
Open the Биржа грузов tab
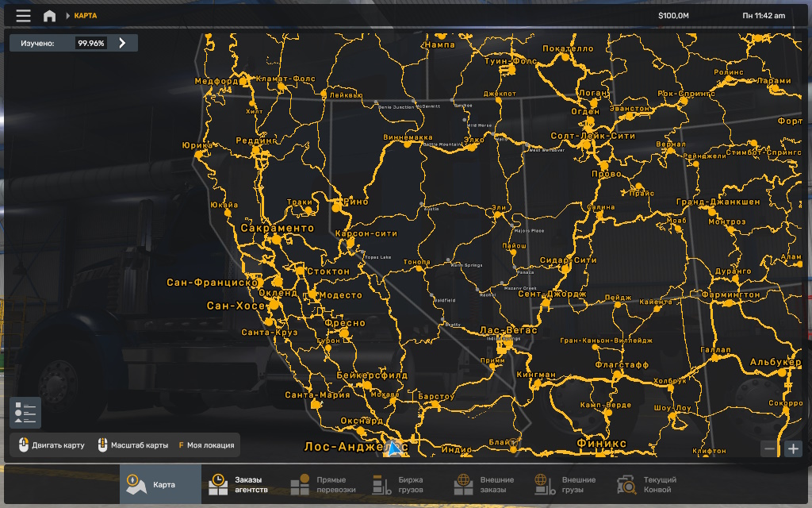coord(399,485)
